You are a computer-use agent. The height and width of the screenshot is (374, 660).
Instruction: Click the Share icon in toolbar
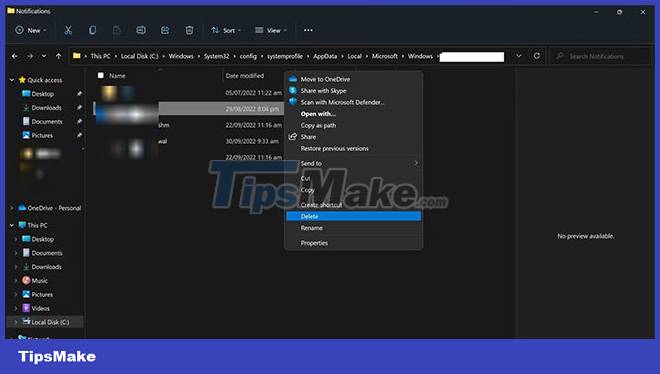165,30
